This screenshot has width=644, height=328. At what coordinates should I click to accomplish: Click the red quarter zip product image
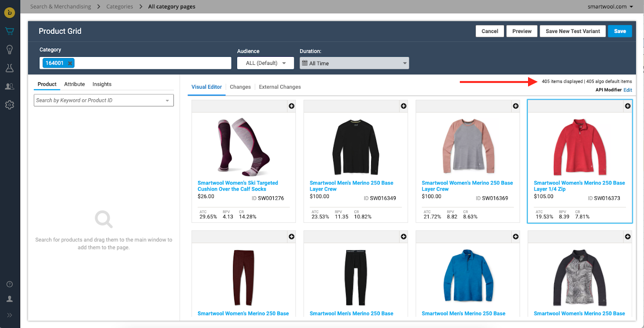(580, 147)
